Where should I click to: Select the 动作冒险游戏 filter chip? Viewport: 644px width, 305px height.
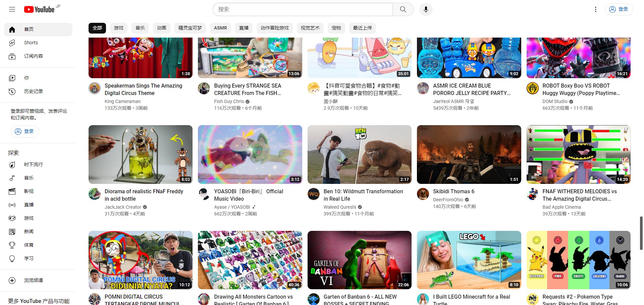click(275, 28)
